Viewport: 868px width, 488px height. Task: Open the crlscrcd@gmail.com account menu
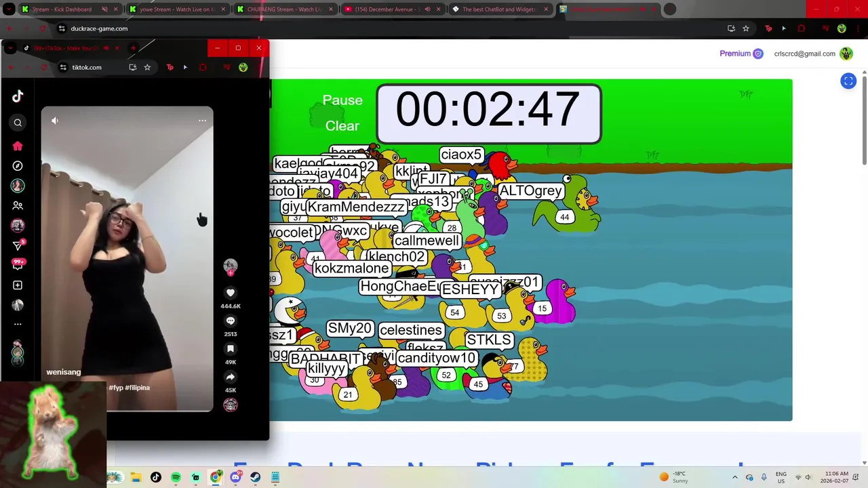coord(813,54)
